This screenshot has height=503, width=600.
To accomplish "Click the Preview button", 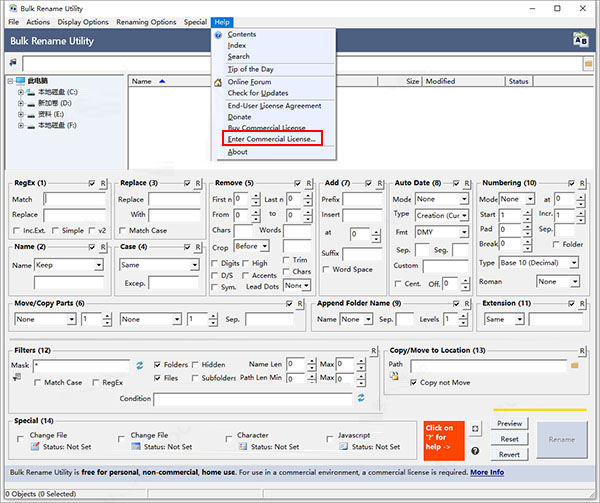I will click(509, 423).
